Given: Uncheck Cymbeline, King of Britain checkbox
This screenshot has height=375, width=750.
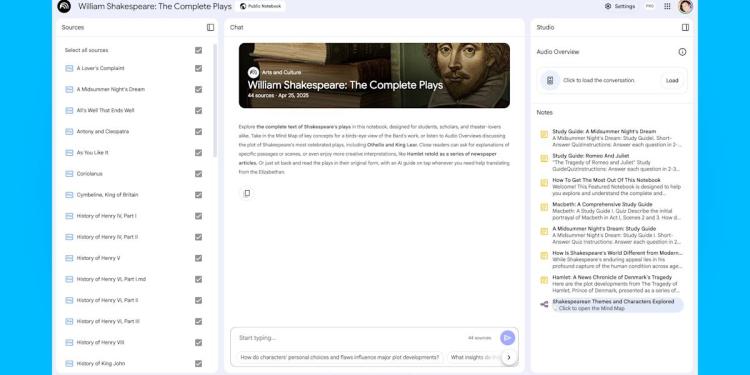Looking at the screenshot, I should (199, 195).
